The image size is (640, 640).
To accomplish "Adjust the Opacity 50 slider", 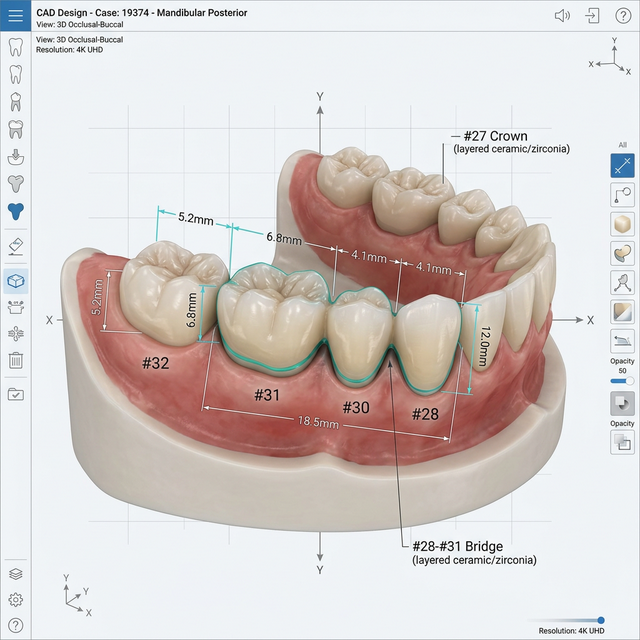I will tap(622, 381).
